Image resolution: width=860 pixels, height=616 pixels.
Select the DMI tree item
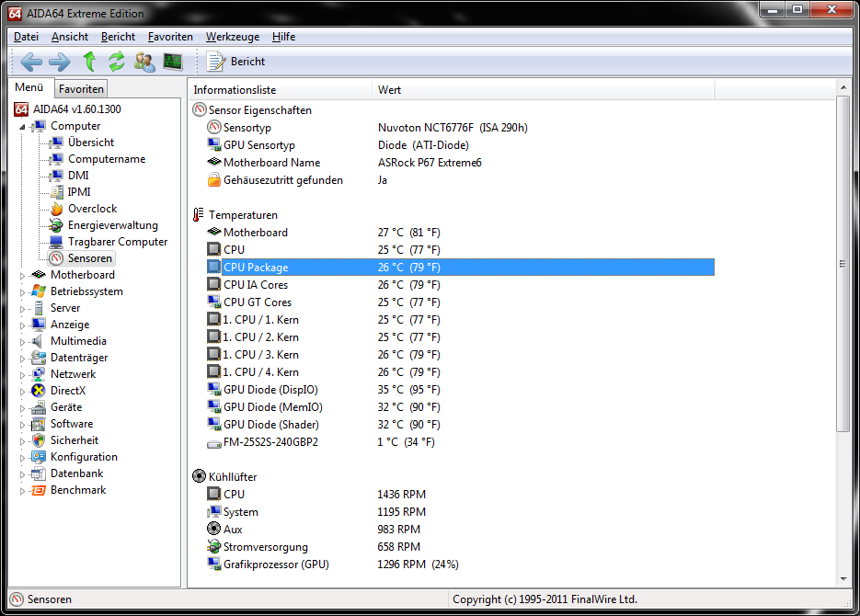[x=78, y=176]
